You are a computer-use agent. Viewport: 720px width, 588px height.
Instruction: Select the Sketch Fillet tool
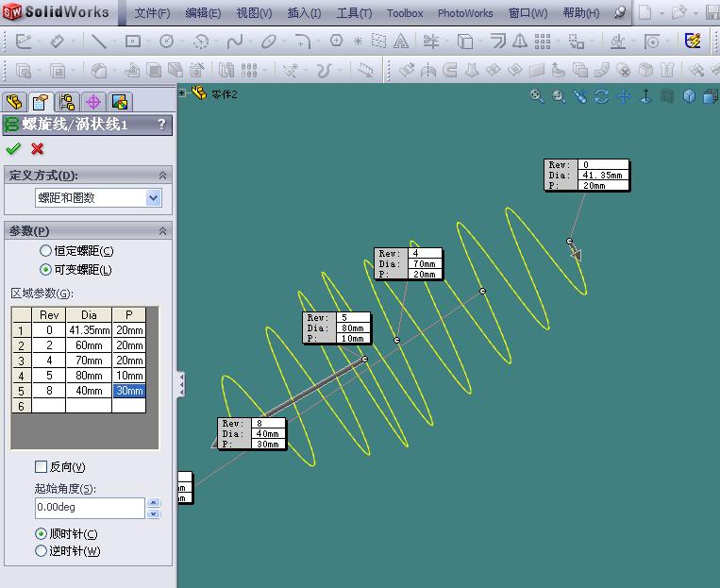click(303, 42)
